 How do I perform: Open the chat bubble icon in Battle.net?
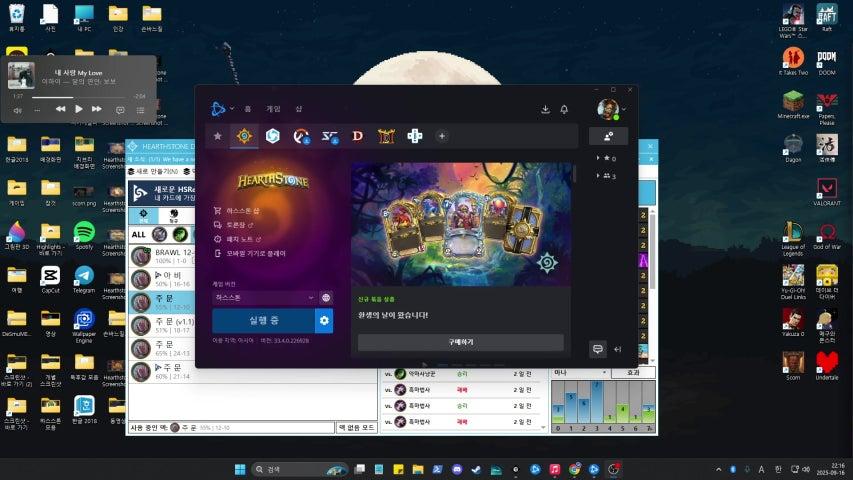point(597,349)
